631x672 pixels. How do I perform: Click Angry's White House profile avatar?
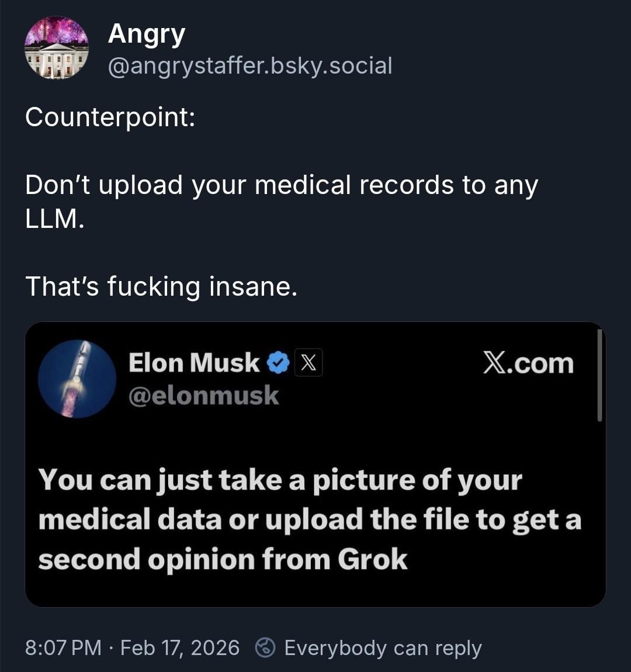(57, 48)
